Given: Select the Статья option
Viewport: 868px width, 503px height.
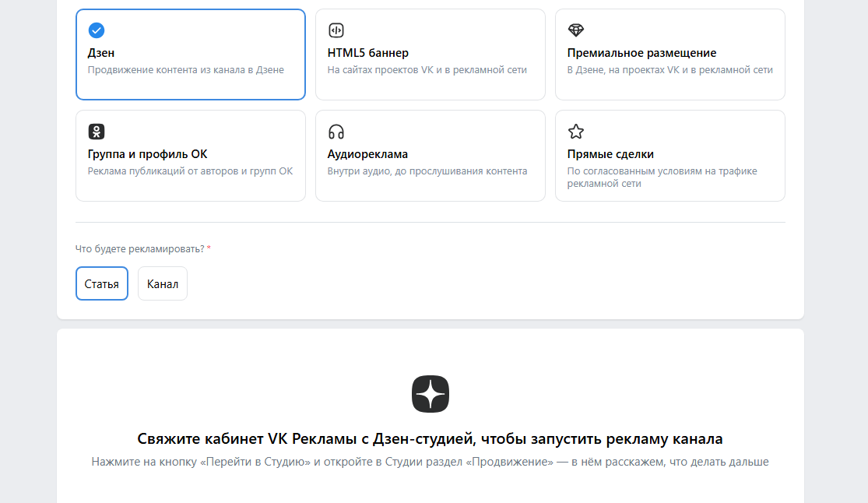Looking at the screenshot, I should [x=102, y=283].
